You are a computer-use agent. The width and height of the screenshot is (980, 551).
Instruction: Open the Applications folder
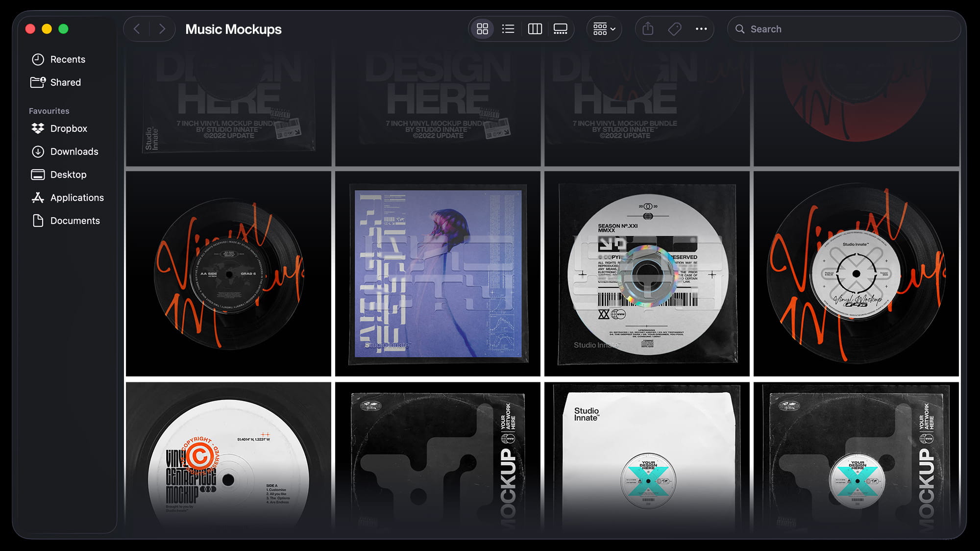(x=77, y=198)
